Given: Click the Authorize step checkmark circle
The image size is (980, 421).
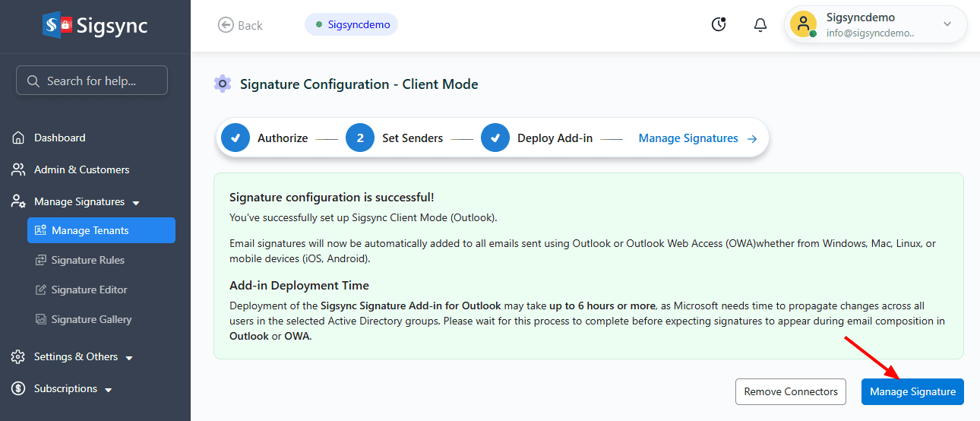Looking at the screenshot, I should coord(236,138).
